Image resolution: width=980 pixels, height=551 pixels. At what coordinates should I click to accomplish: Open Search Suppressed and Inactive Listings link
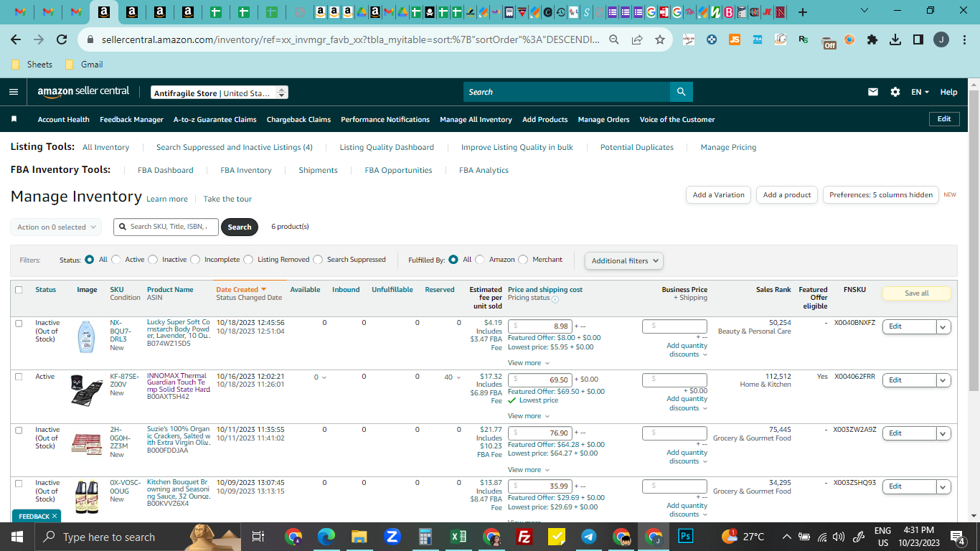pos(235,147)
